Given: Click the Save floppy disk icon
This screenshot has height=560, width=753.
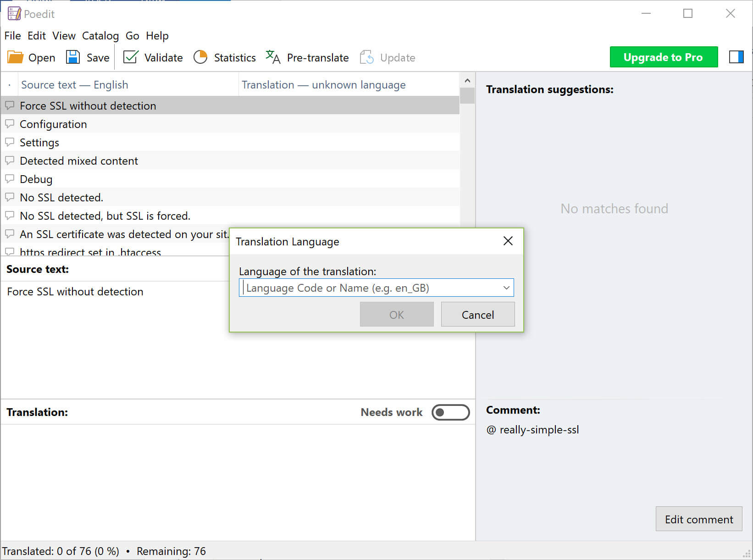Looking at the screenshot, I should [73, 57].
